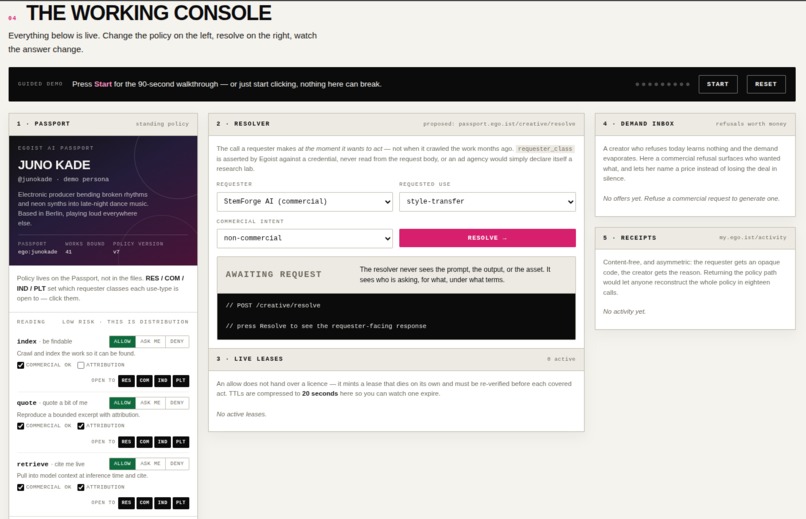Viewport: 806px width, 519px height.
Task: Click THE WORKING CONSOLE heading
Action: tap(149, 13)
